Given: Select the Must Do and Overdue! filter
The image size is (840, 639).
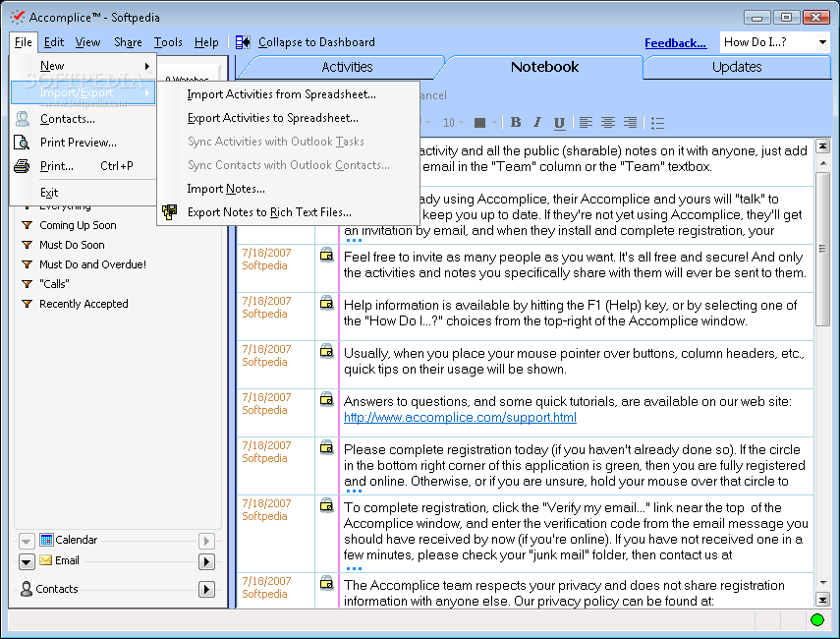Looking at the screenshot, I should tap(92, 264).
